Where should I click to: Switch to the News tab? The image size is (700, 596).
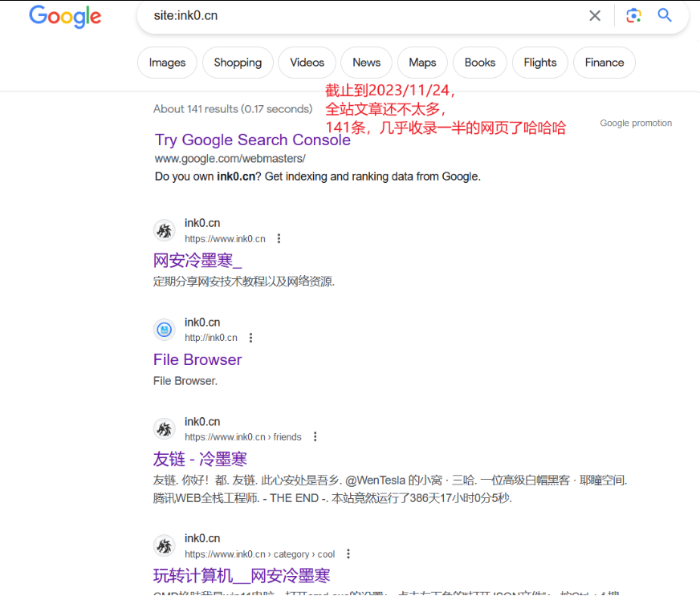pos(366,62)
